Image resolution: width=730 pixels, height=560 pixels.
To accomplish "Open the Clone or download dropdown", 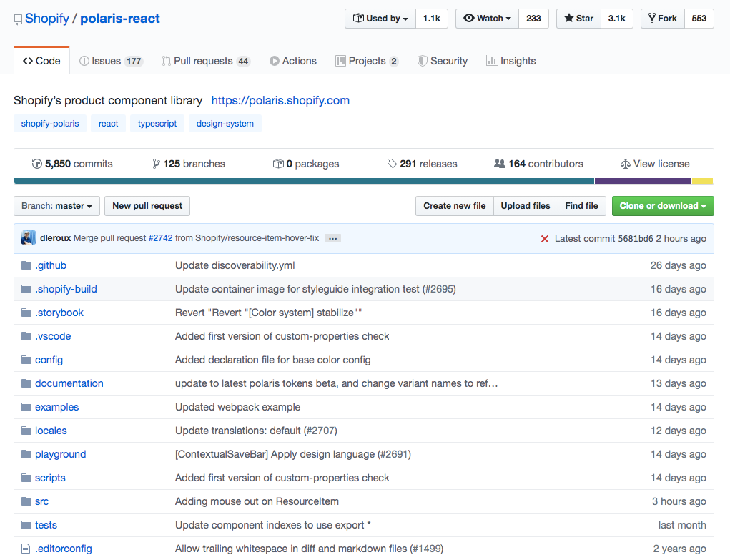I will (663, 206).
